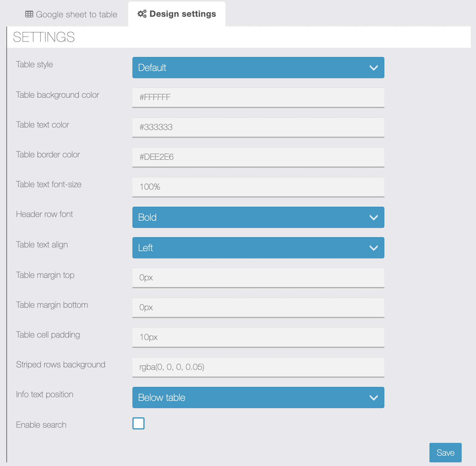
Task: Edit the Table cell padding field
Action: [x=258, y=337]
